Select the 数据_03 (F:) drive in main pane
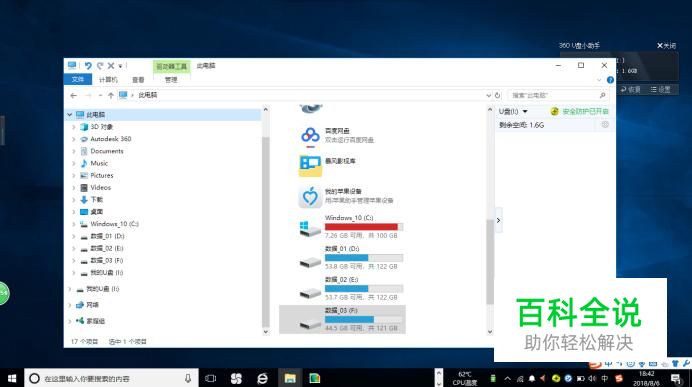 343,319
